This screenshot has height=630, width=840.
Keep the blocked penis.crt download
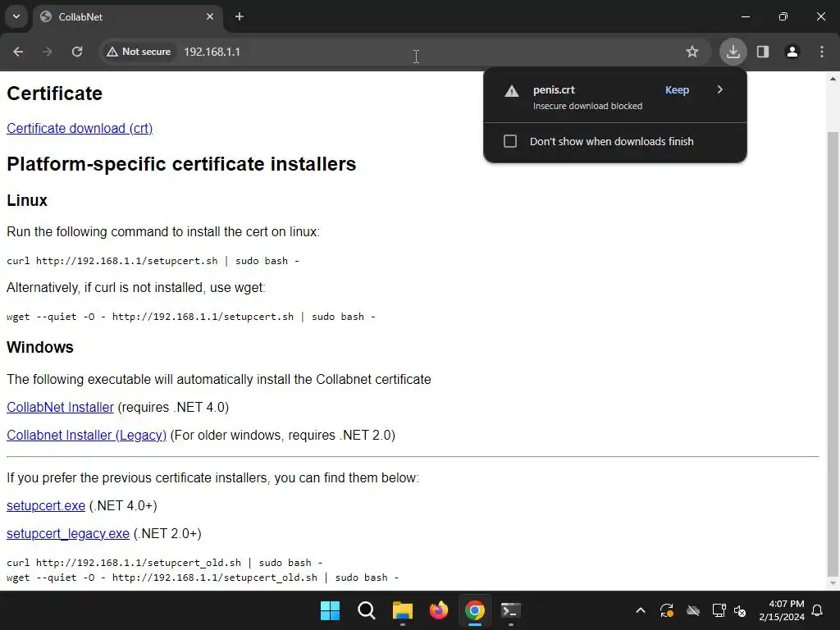pos(677,90)
